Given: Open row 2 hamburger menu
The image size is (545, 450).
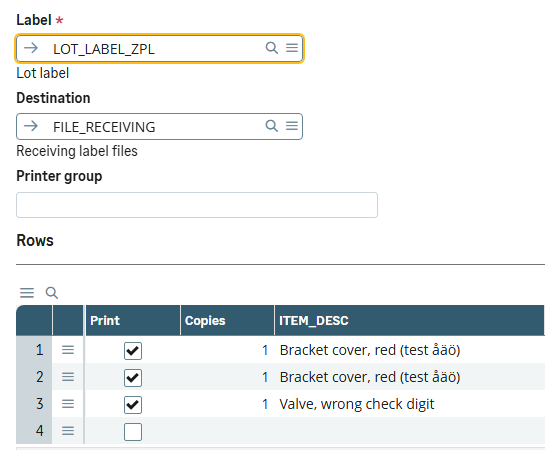Looking at the screenshot, I should (x=68, y=377).
